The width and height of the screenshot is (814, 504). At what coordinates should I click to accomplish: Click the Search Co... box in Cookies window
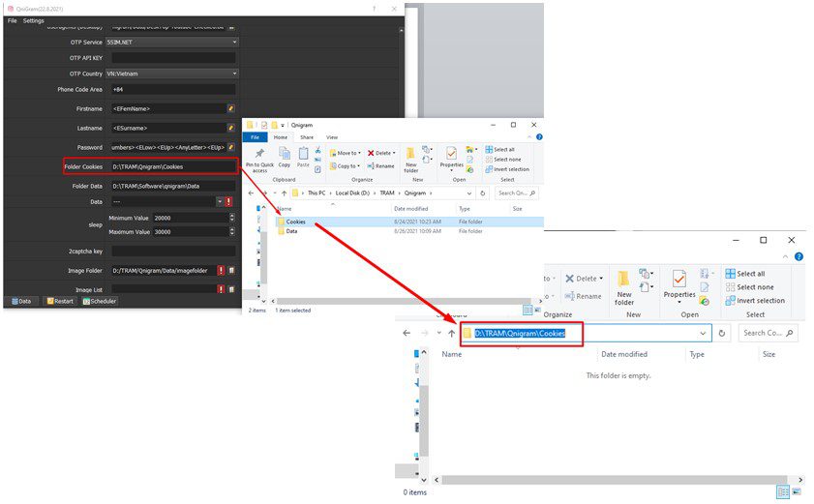pos(769,333)
